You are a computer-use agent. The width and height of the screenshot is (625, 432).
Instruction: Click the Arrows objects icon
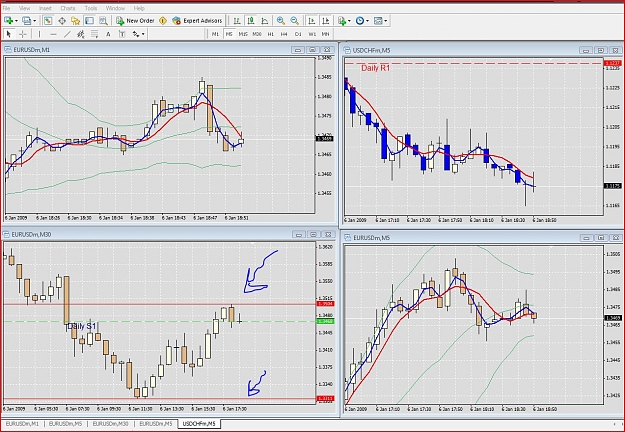tap(136, 34)
